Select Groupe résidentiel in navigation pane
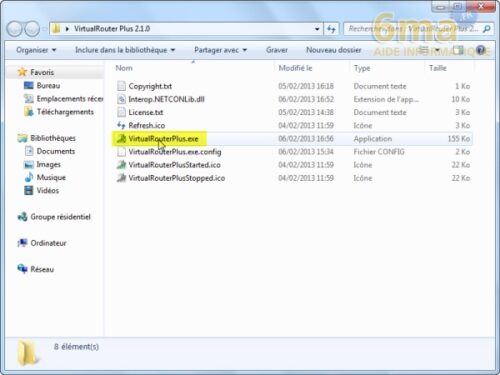500x375 pixels. click(x=60, y=217)
